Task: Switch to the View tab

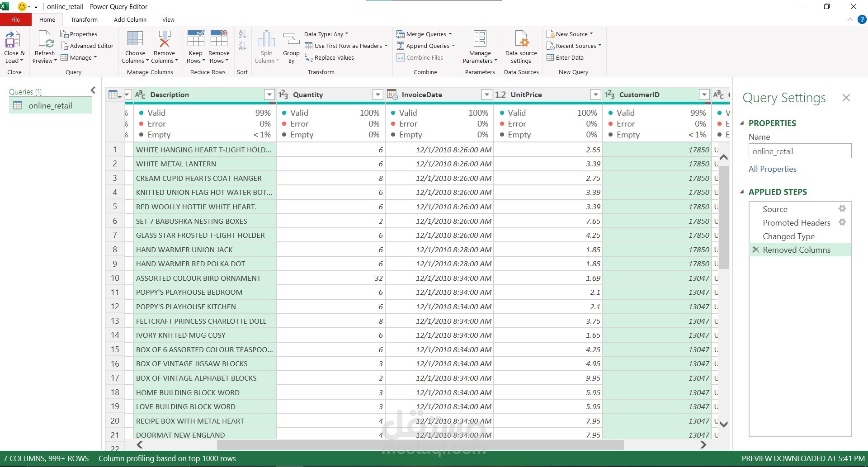Action: [168, 19]
